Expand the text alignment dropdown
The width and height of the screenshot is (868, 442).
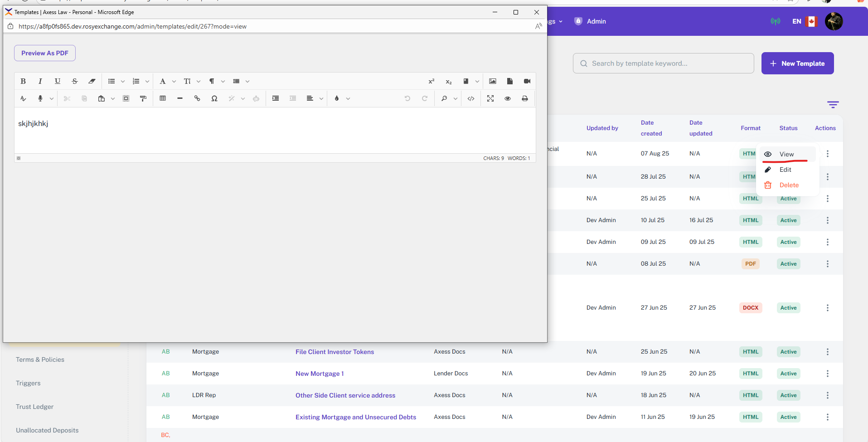click(321, 99)
